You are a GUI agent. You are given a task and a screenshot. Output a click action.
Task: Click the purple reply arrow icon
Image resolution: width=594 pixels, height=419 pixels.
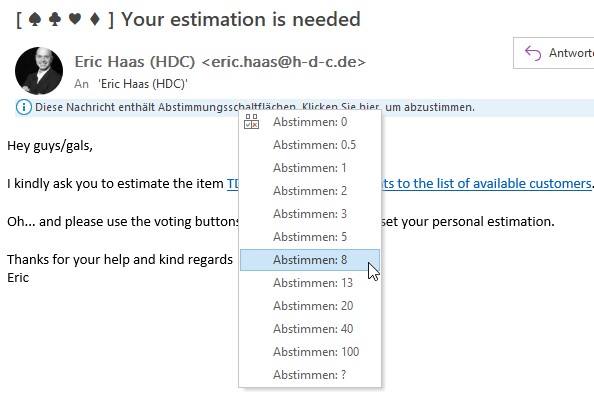coord(533,53)
